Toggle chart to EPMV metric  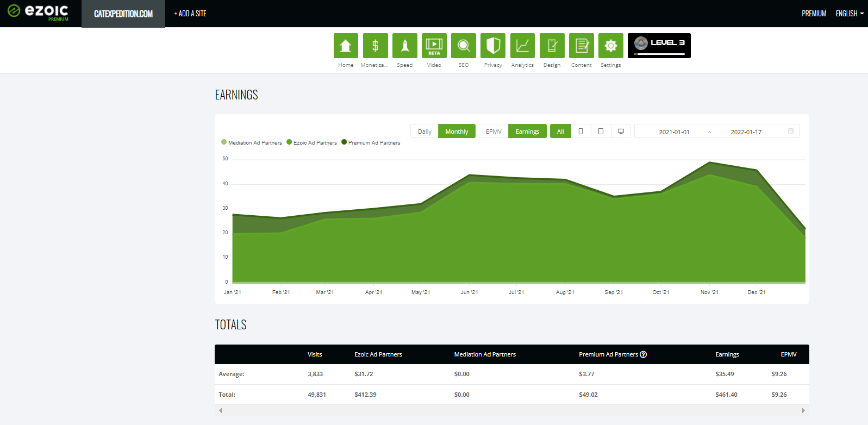coord(494,132)
